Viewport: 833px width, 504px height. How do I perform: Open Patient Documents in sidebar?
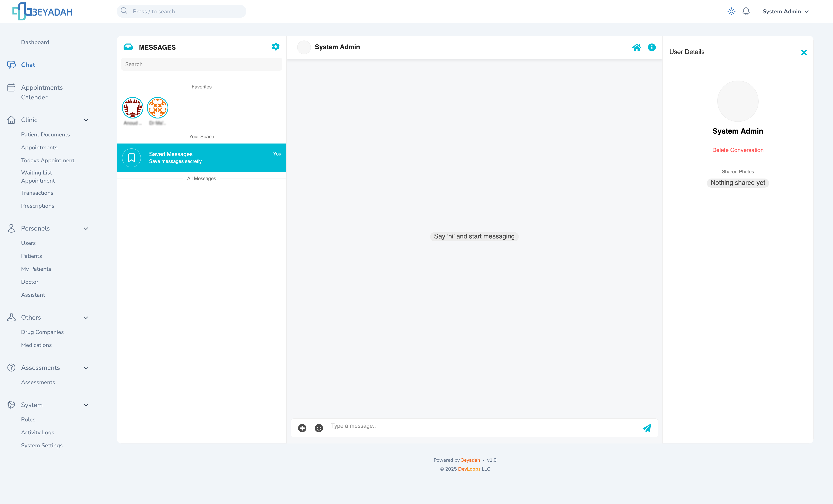pos(45,134)
